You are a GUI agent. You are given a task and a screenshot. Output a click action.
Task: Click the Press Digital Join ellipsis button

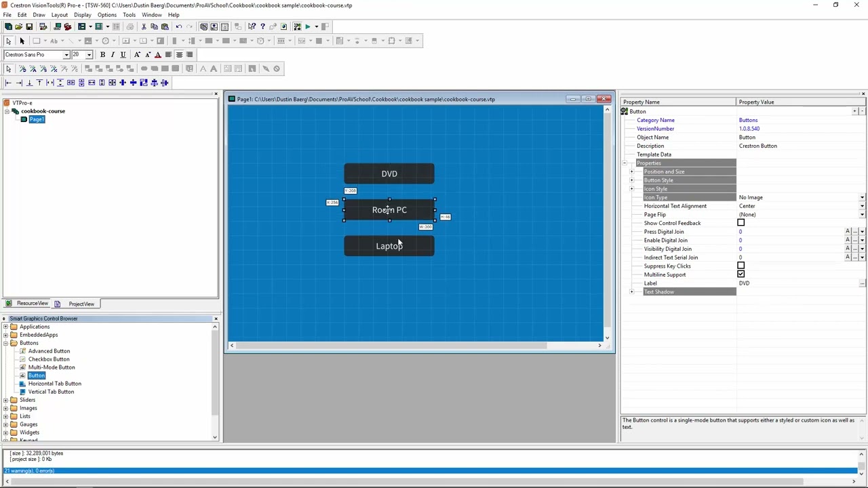[855, 232]
